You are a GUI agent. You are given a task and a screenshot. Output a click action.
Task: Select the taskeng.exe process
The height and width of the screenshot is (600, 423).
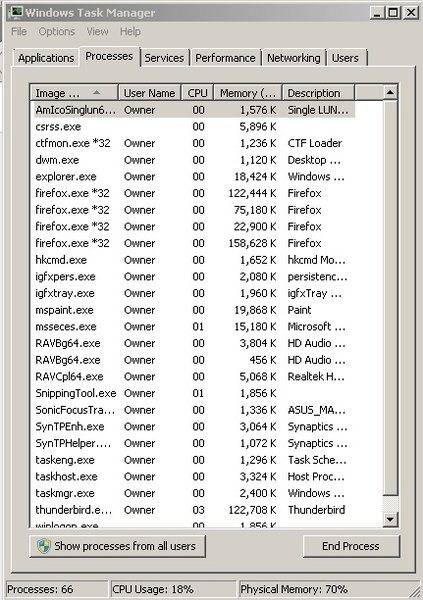pyautogui.click(x=193, y=460)
